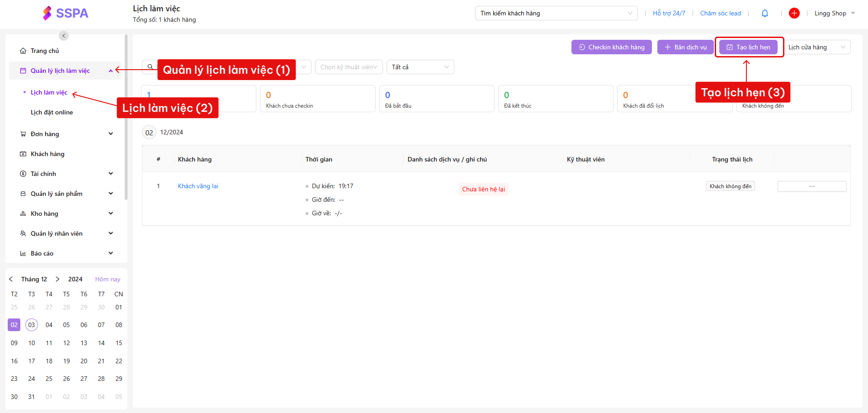Click the Khách hàng contact icon
The width and height of the screenshot is (868, 413).
[x=23, y=154]
